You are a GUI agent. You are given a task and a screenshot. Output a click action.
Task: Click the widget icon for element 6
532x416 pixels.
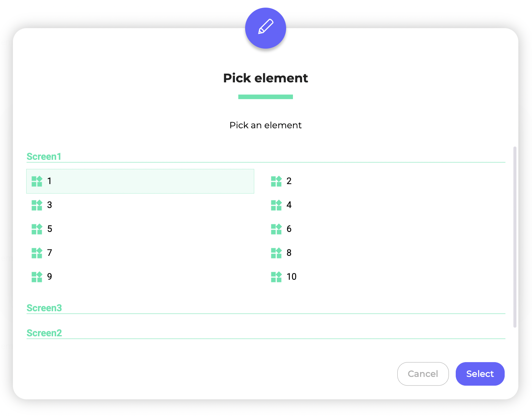click(x=276, y=229)
